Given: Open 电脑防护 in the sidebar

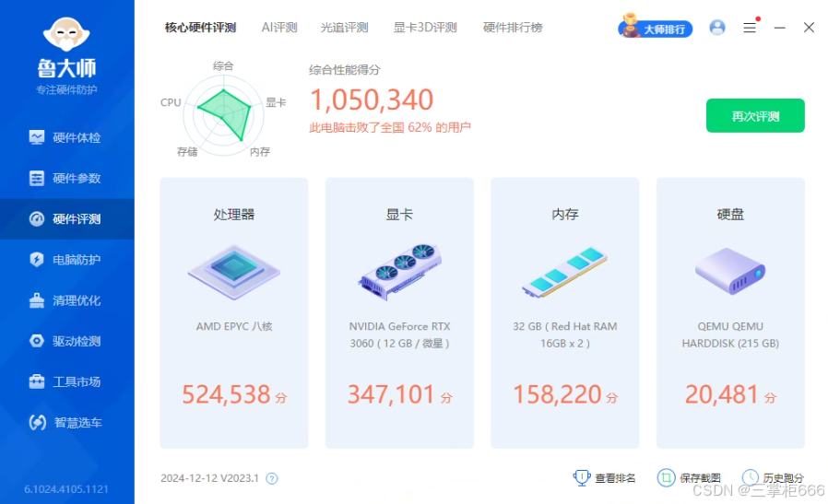Looking at the screenshot, I should [x=67, y=260].
